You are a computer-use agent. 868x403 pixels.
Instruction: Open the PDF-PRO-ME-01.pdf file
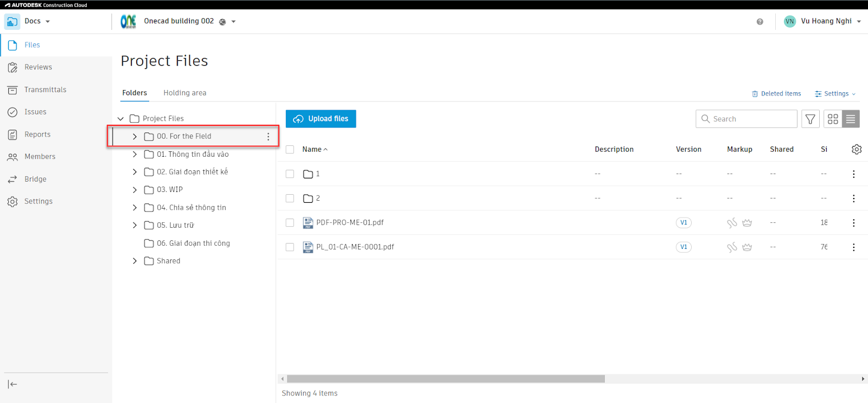click(x=350, y=222)
